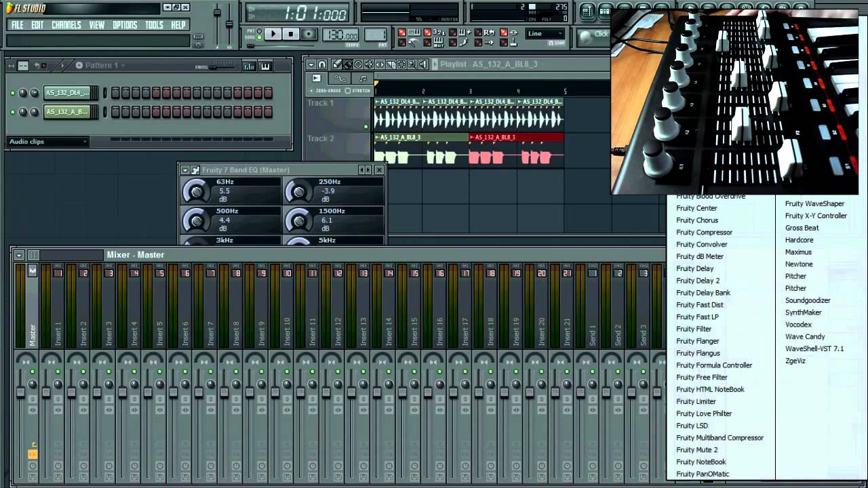This screenshot has height=488, width=868.
Task: Enable typing keyboard to piano icon
Action: pos(414,33)
